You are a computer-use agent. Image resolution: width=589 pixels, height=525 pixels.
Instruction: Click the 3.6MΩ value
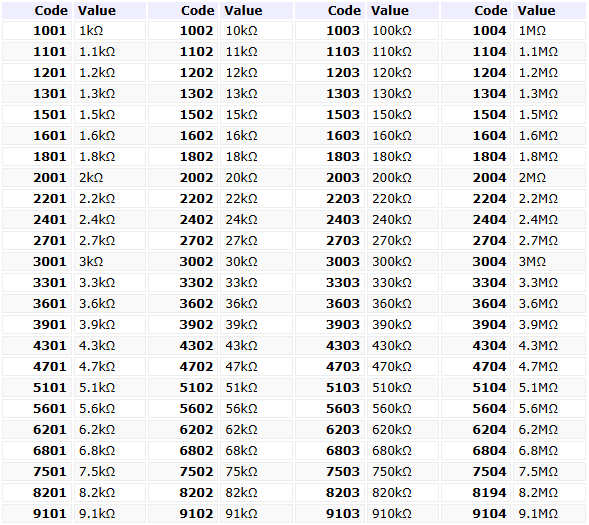tap(550, 304)
